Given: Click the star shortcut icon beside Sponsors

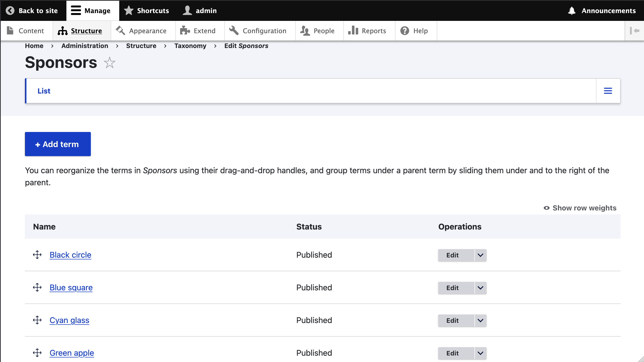Looking at the screenshot, I should click(110, 63).
